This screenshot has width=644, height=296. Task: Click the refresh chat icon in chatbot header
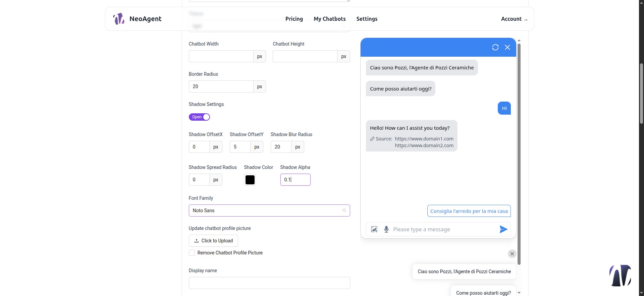pos(495,47)
